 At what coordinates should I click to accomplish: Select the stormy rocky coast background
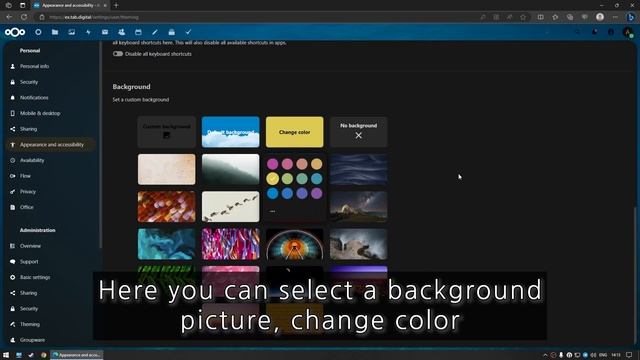(x=358, y=244)
